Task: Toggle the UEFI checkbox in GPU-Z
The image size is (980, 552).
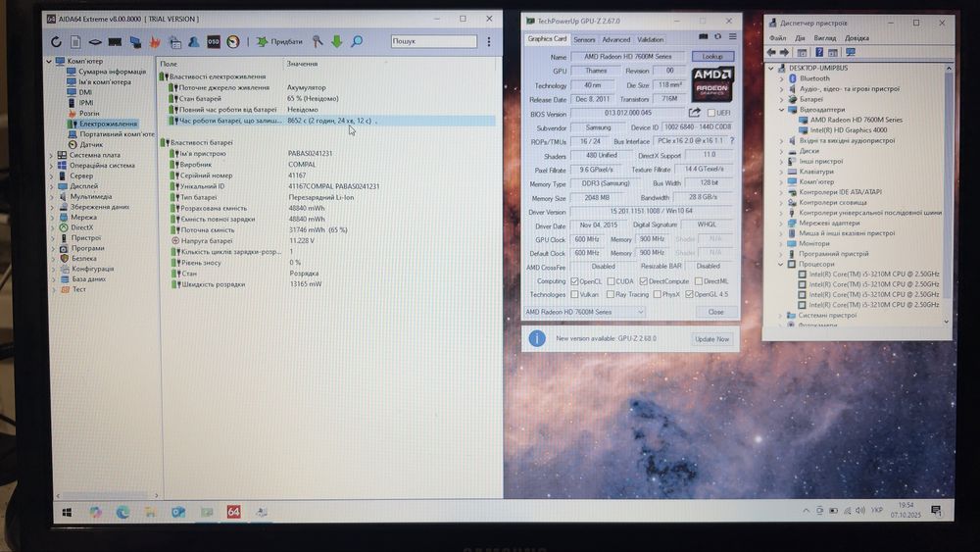Action: click(x=711, y=113)
